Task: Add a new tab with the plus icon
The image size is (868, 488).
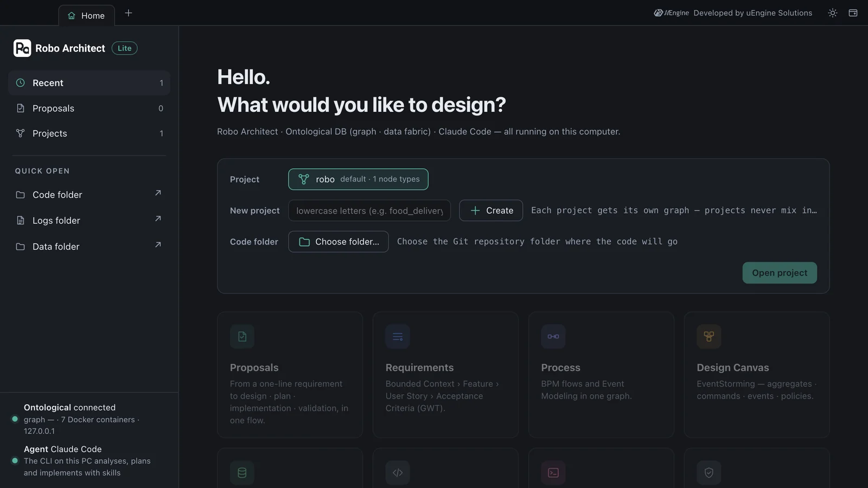Action: pyautogui.click(x=129, y=13)
